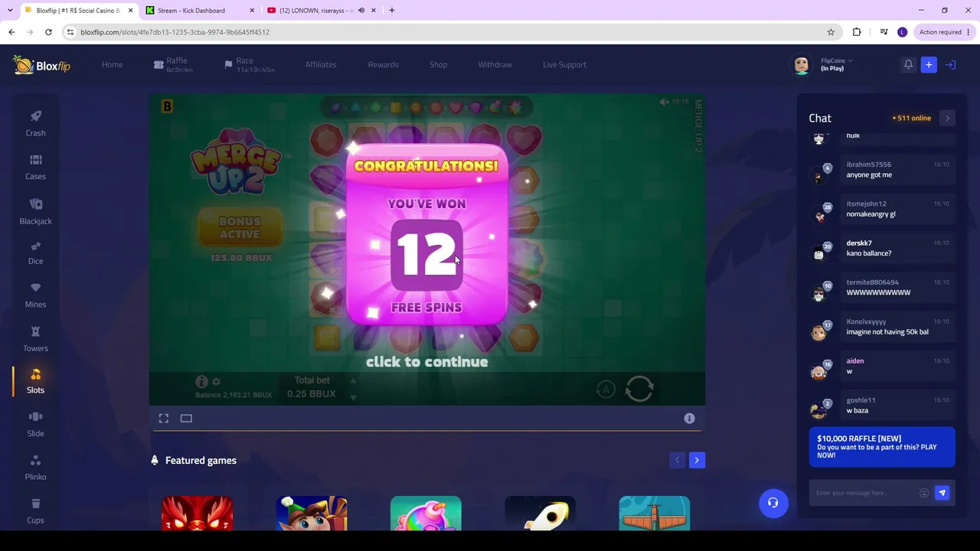
Task: Focus the chat message input
Action: point(864,493)
